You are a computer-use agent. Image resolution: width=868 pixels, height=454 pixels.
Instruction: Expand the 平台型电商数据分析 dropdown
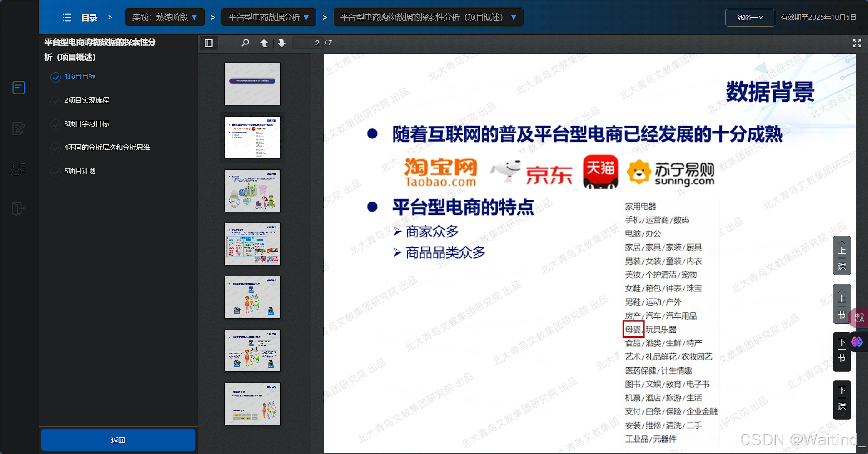coord(269,17)
